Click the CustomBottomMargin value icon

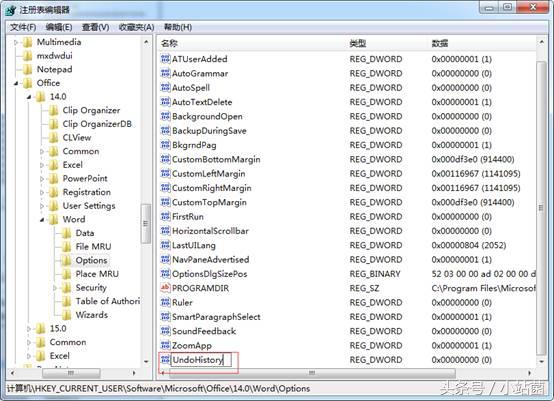click(x=165, y=159)
